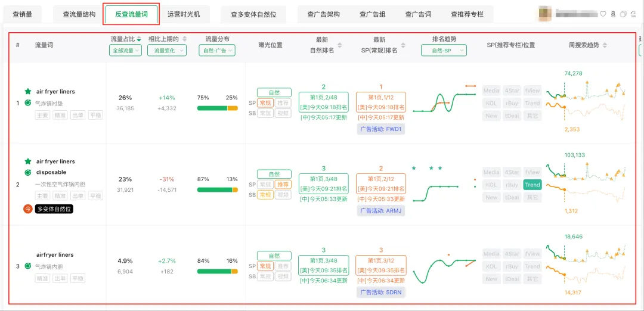Click 第1页,2/48 natural rank box
The height and width of the screenshot is (311, 644).
[x=324, y=102]
